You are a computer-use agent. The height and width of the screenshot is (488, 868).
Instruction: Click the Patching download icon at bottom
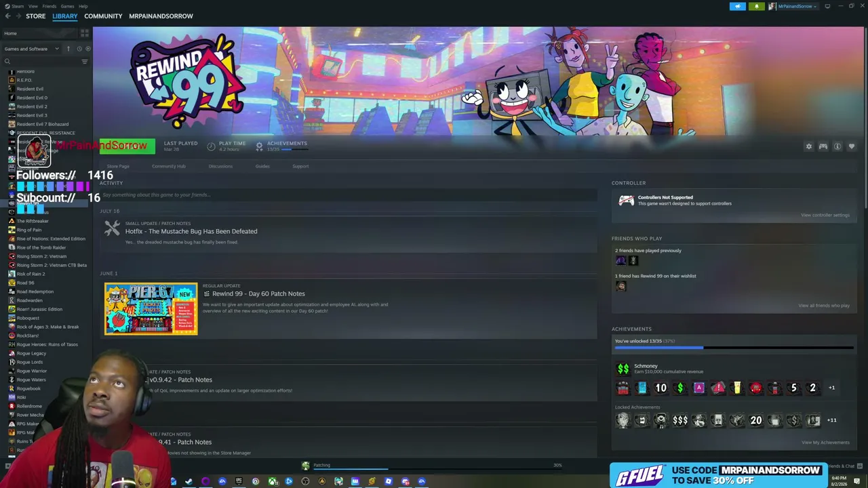306,466
